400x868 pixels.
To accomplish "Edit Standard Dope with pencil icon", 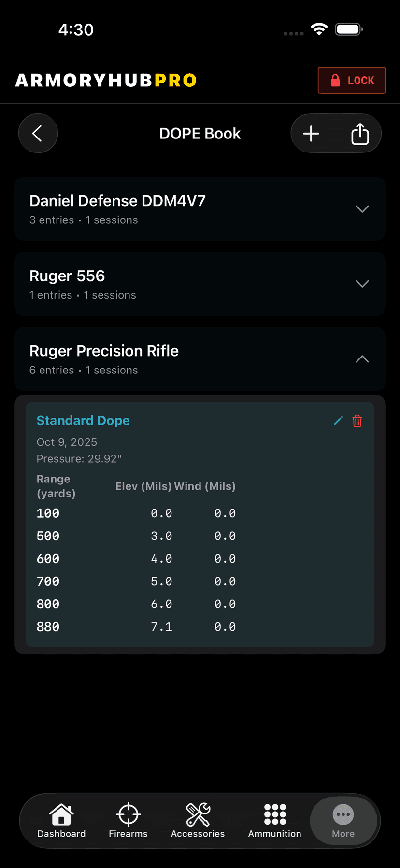I will tap(338, 421).
